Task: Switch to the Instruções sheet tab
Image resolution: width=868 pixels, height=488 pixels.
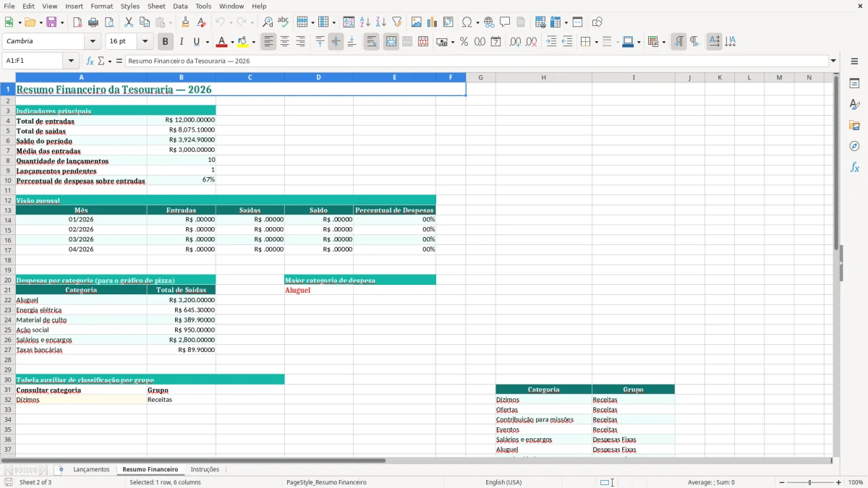Action: [205, 469]
